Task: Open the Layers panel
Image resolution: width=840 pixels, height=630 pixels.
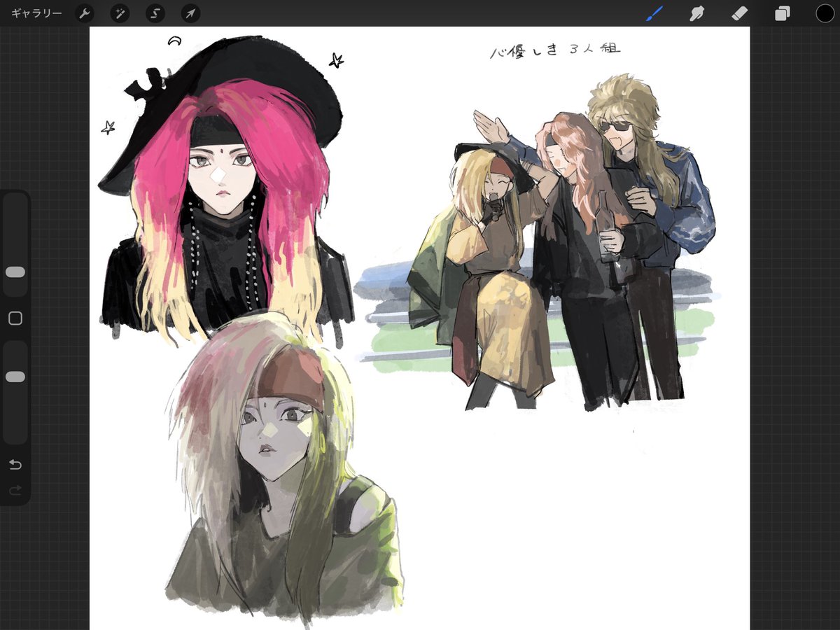Action: (782, 13)
